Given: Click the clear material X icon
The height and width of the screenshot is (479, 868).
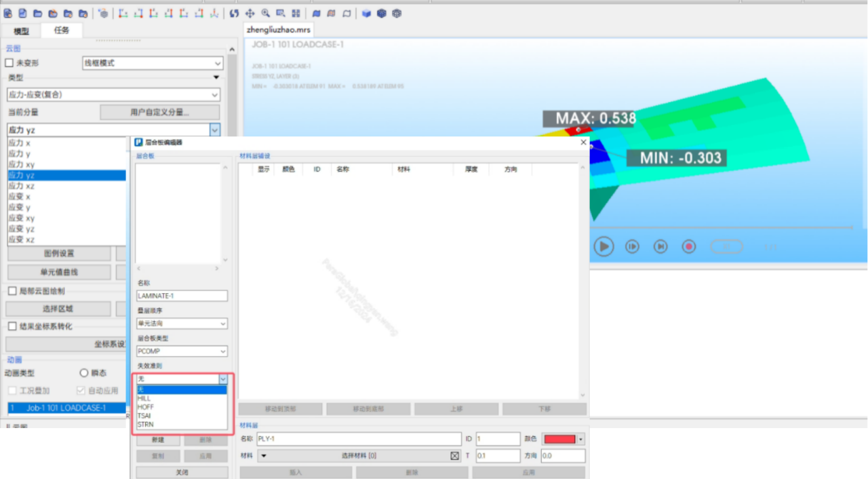Looking at the screenshot, I should click(454, 456).
